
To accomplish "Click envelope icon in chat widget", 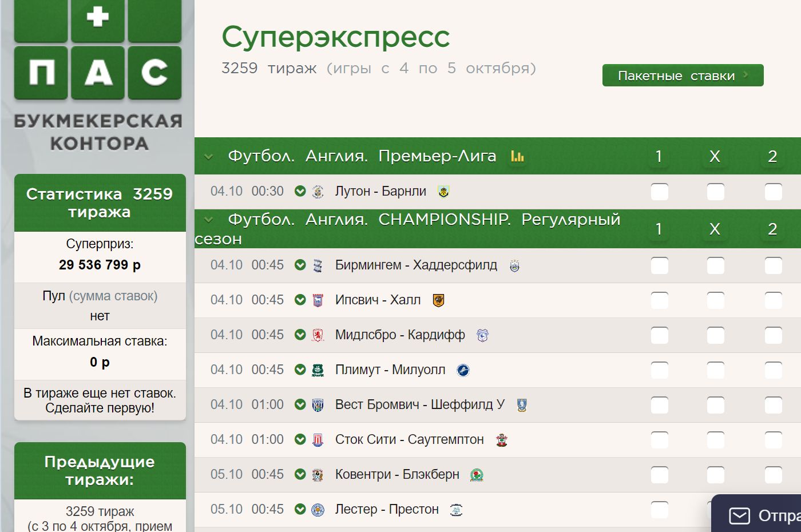I will click(x=739, y=516).
